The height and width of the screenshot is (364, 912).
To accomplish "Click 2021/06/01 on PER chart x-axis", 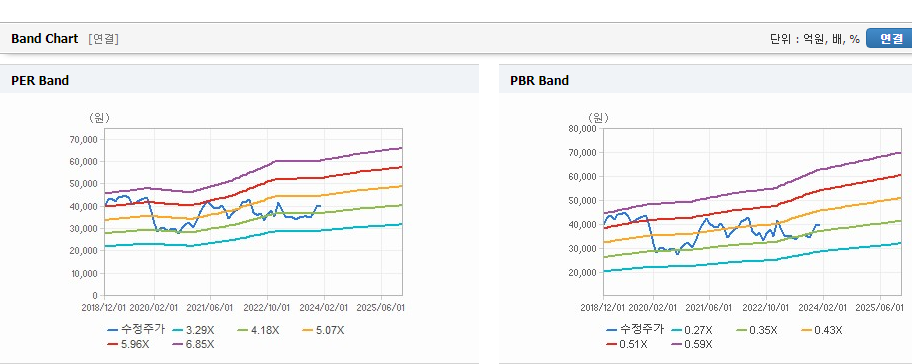I will coord(211,308).
